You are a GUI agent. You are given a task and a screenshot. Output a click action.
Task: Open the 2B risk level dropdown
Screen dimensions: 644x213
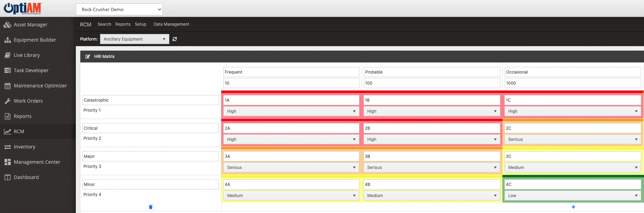[432, 139]
